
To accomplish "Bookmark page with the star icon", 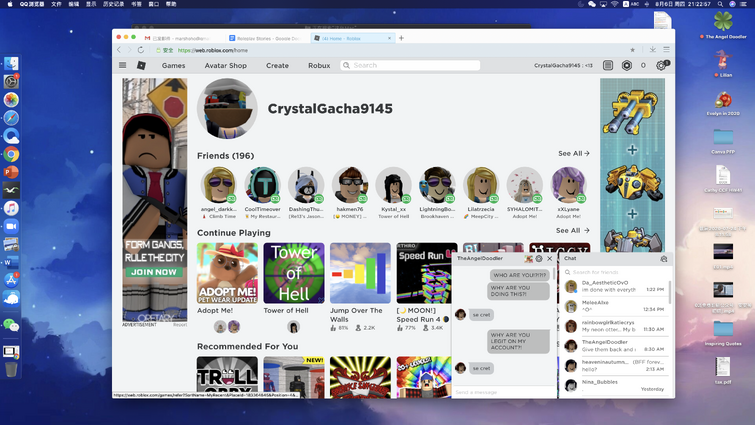I will coord(632,50).
